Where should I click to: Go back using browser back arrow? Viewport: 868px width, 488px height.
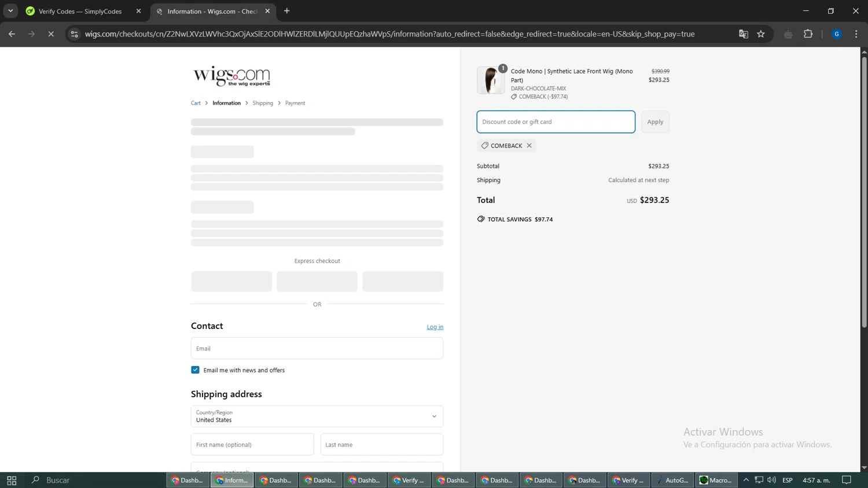[12, 34]
